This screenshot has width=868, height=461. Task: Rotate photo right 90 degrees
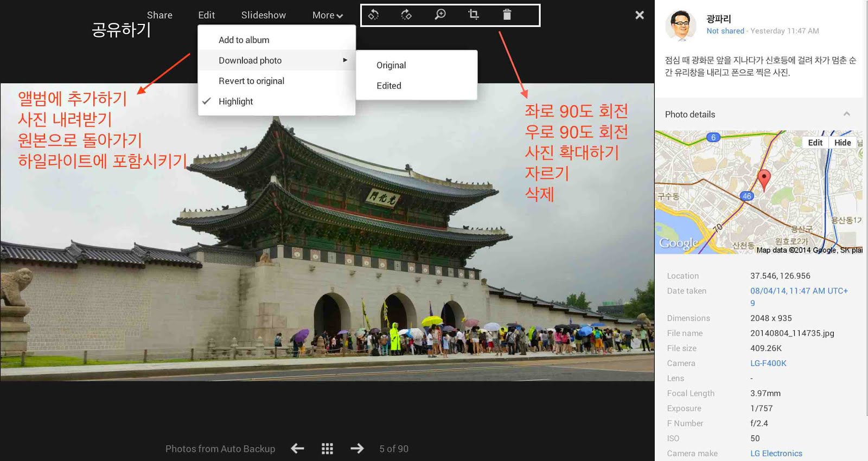click(x=406, y=15)
